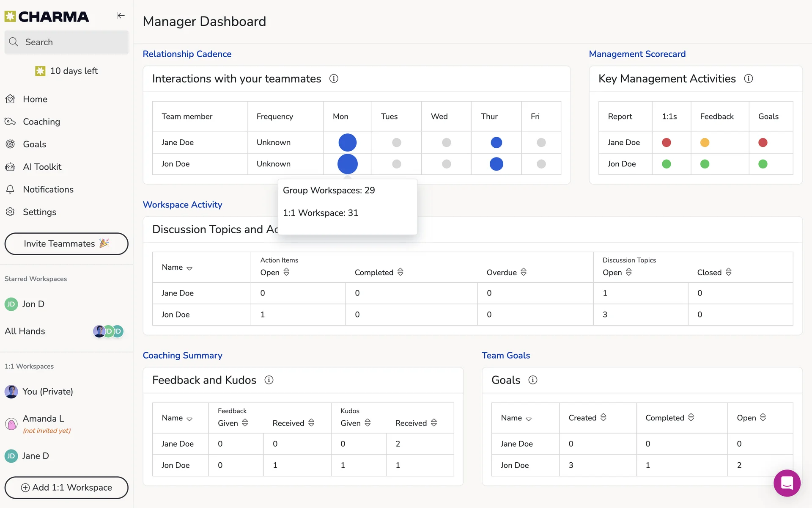Viewport: 812px width, 508px height.
Task: Click Jane Doe's orange Feedback status dot
Action: [705, 143]
